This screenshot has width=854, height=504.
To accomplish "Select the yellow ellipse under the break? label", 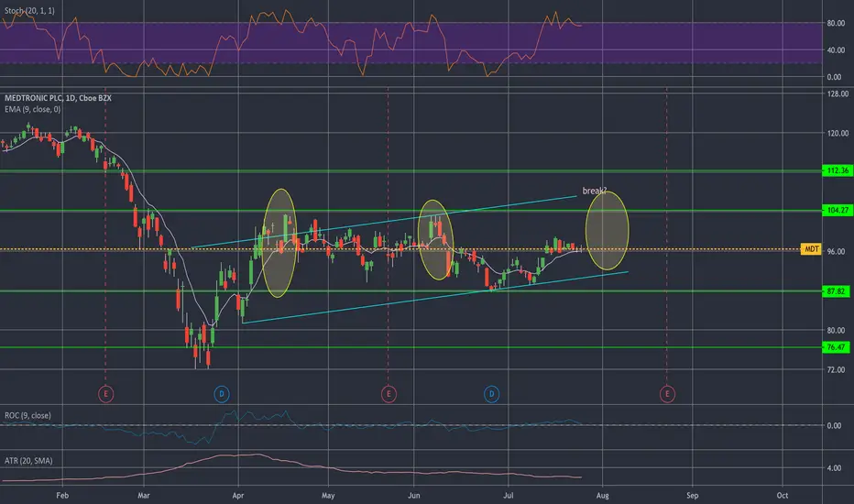I will (x=608, y=231).
